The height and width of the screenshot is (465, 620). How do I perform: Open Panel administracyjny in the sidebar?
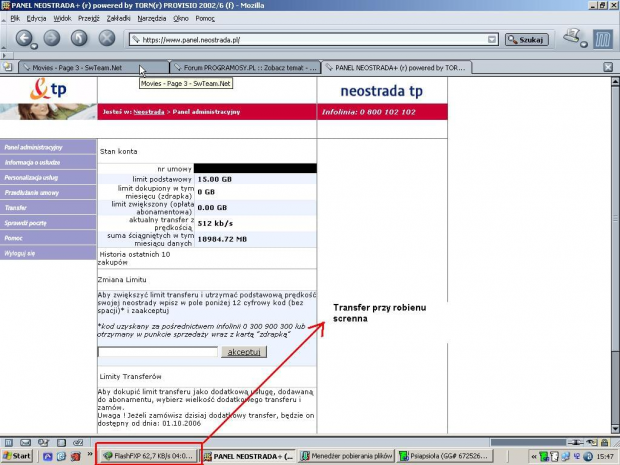(x=48, y=147)
